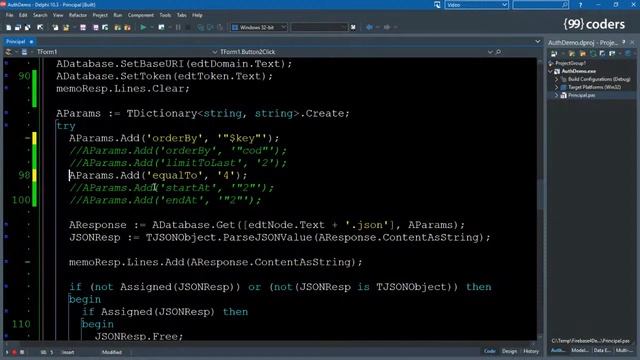Click the delete icon beside the empty toolbar combo box
This screenshot has height=360, width=640.
point(353,27)
